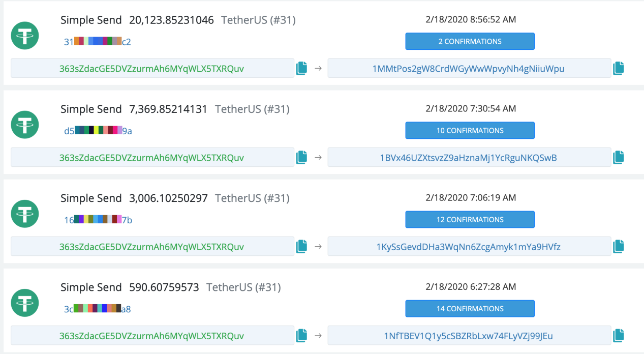
Task: Click the 2 CONFIRMATIONS badge
Action: pos(470,41)
